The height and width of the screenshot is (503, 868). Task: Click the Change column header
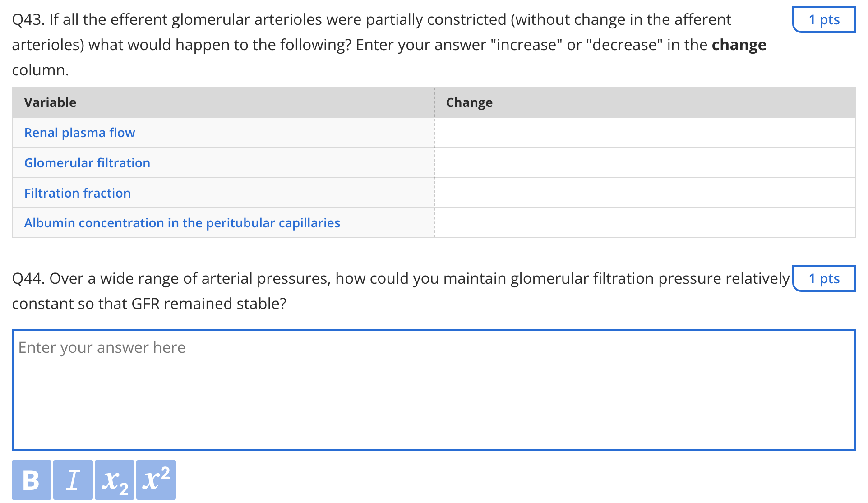pos(469,102)
